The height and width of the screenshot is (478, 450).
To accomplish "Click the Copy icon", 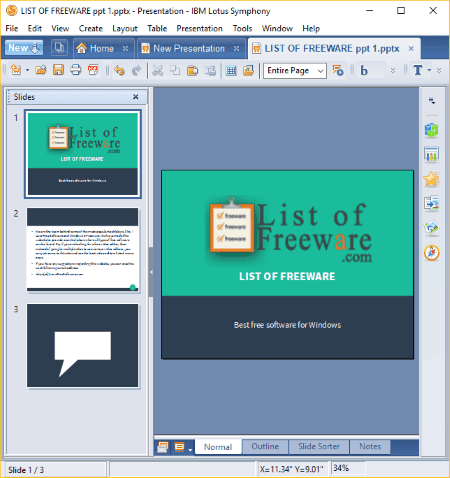I will (175, 70).
